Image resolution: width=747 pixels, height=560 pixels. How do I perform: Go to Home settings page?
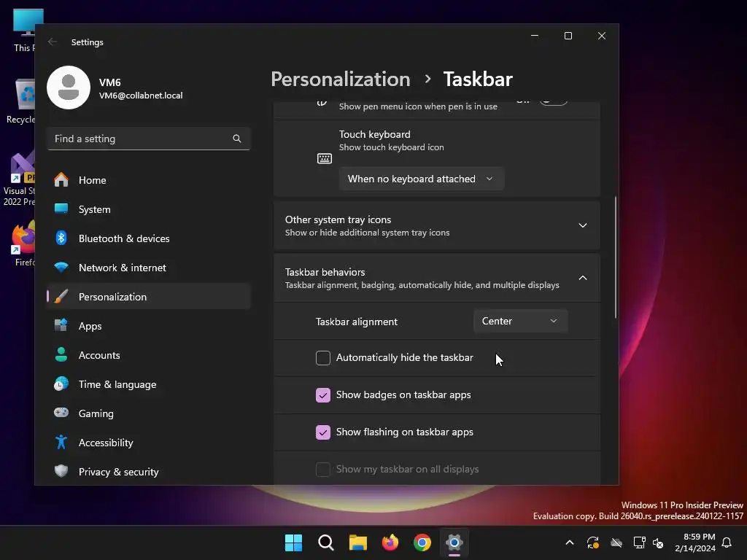tap(149, 180)
